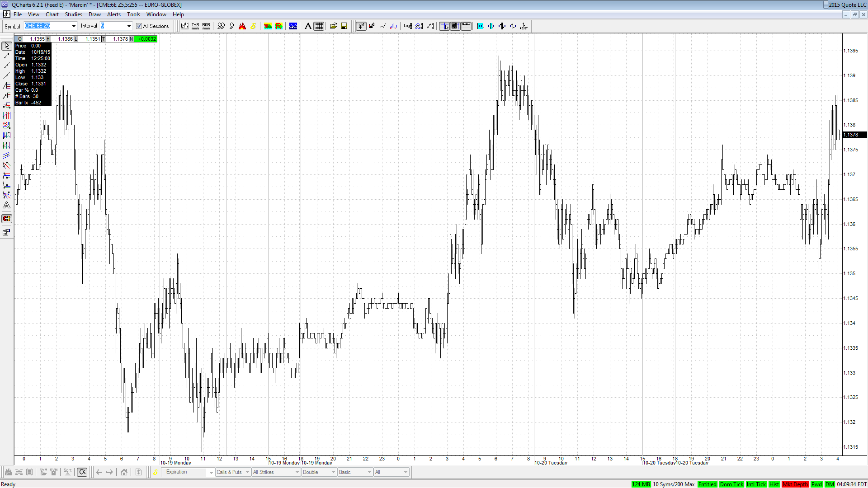The height and width of the screenshot is (488, 868).
Task: Click the home icon in bottom toolbar
Action: (x=124, y=472)
